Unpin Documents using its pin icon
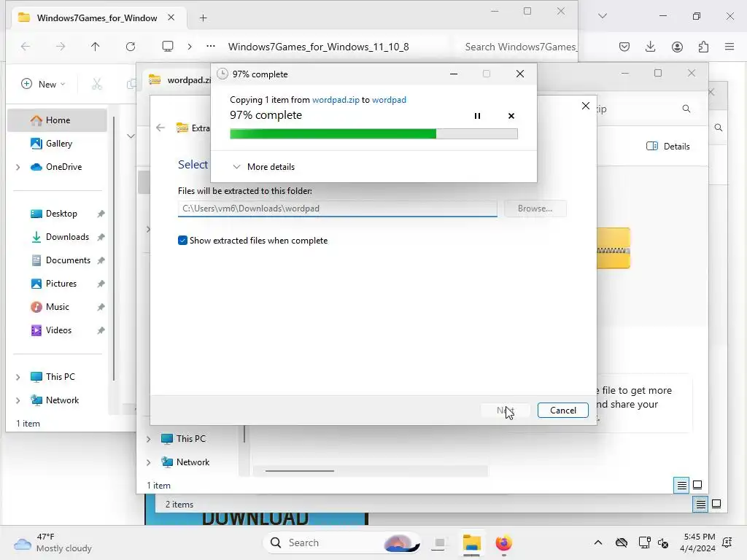Image resolution: width=747 pixels, height=560 pixels. click(101, 260)
